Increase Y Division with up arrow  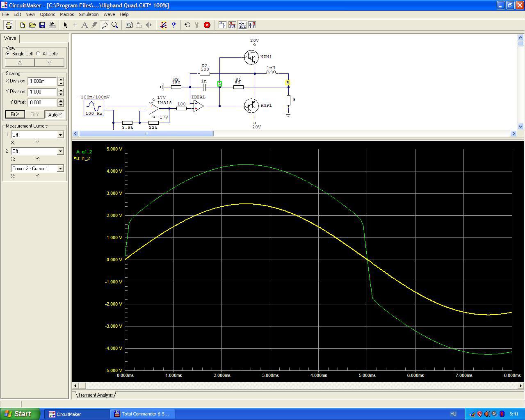point(61,90)
